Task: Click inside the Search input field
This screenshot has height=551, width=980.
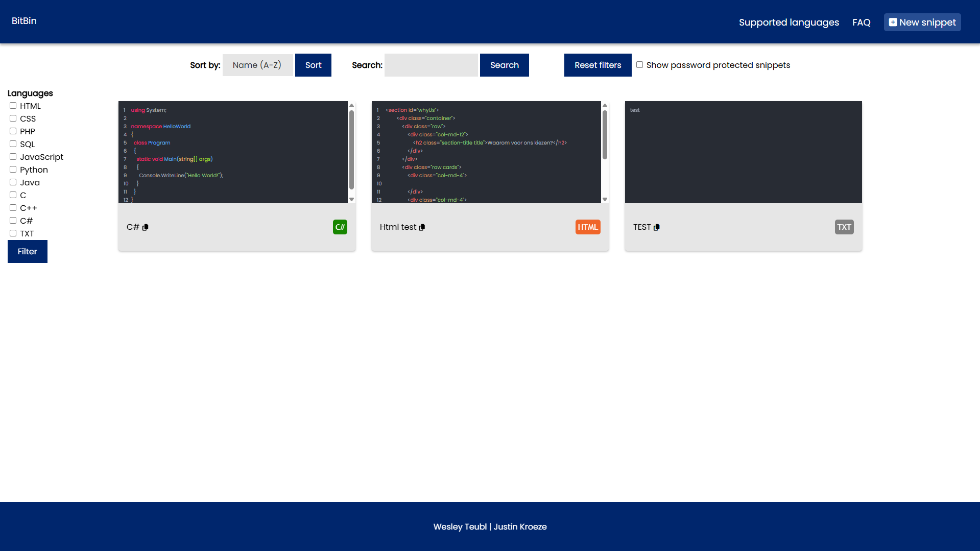Action: point(431,65)
